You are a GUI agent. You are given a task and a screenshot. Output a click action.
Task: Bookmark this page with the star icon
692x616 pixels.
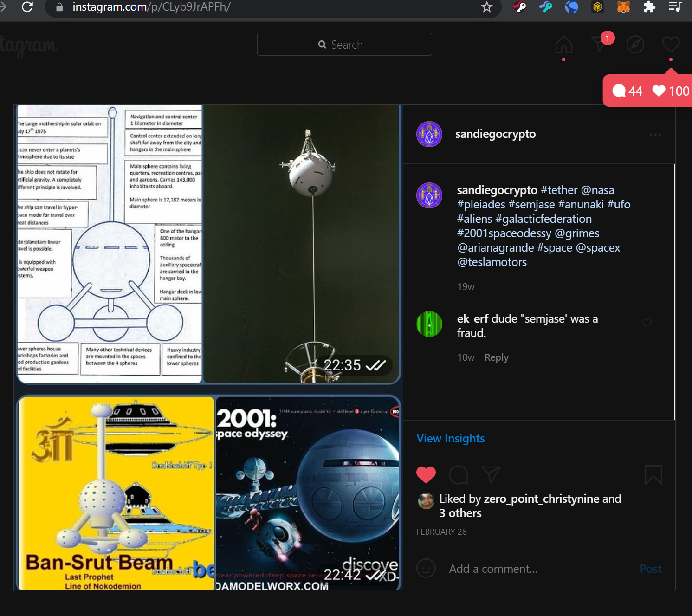coord(486,7)
